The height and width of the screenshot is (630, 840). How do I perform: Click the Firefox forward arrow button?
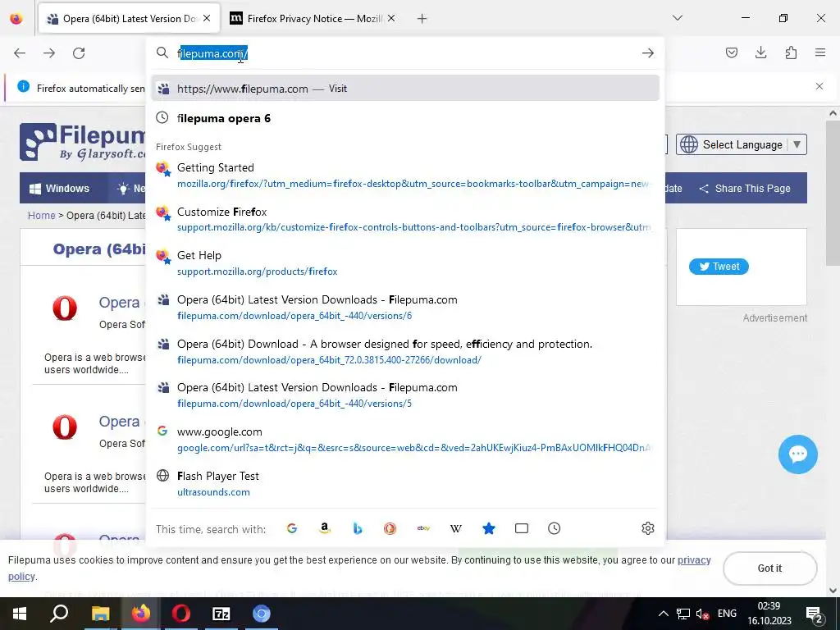49,53
